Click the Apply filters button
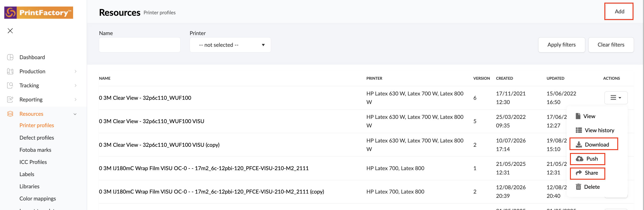 pos(562,45)
